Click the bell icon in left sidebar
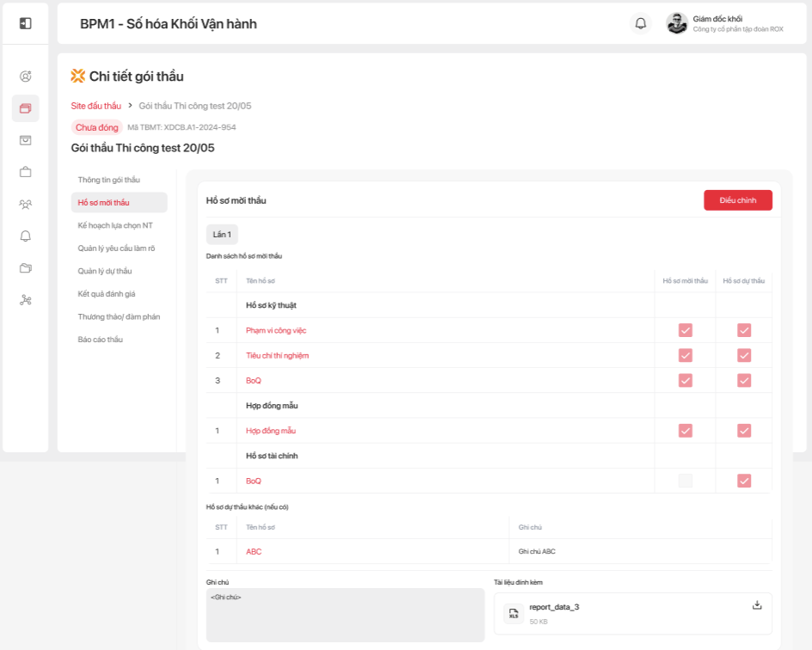Viewport: 812px width, 650px height. [26, 236]
